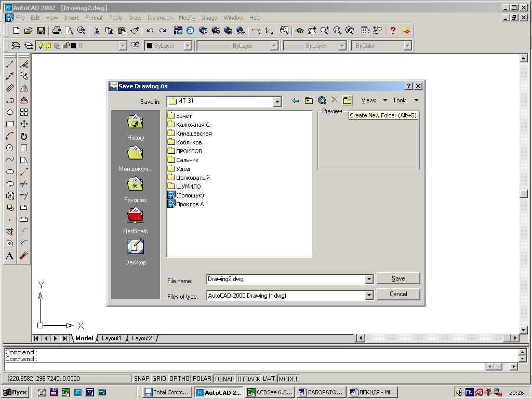
Task: Select the Multiline Text tool
Action: click(x=9, y=256)
